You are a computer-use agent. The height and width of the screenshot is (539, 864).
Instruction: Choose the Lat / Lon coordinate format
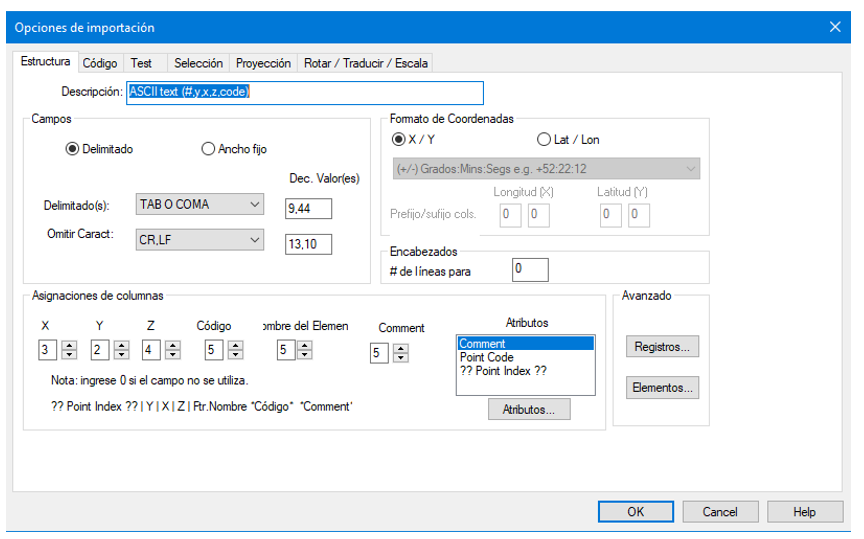click(544, 140)
